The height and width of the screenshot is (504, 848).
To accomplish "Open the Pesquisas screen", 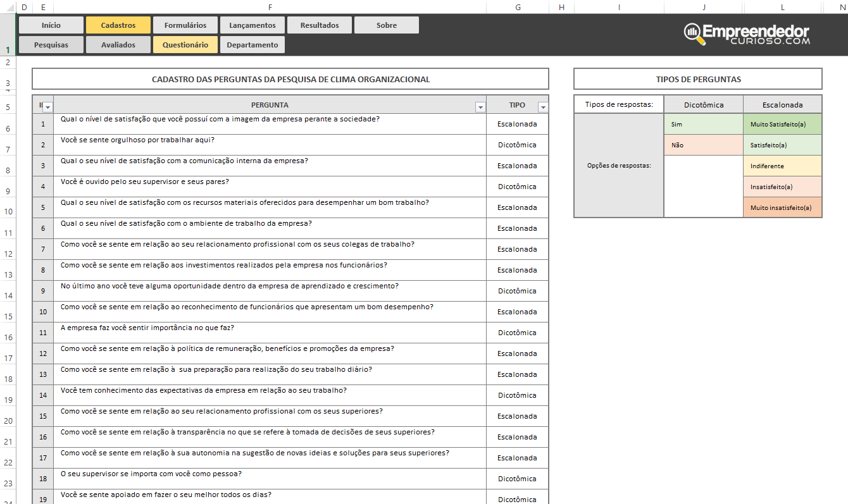I will tap(51, 45).
